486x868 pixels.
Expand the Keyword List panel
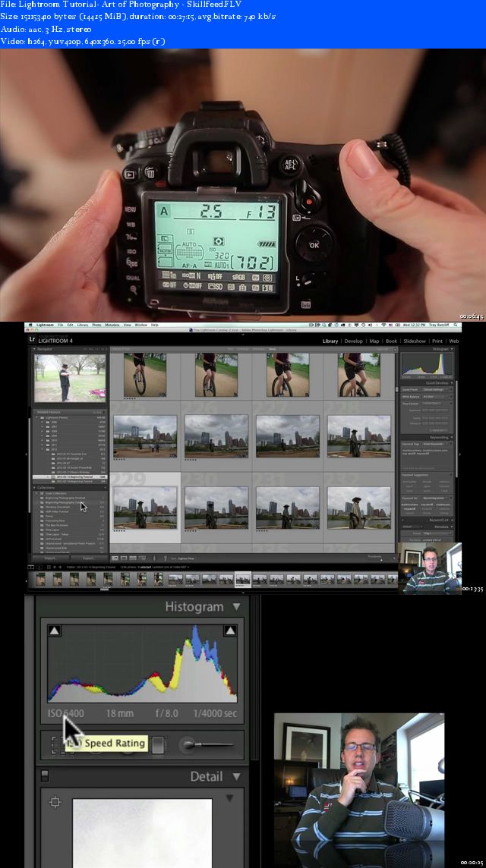452,520
